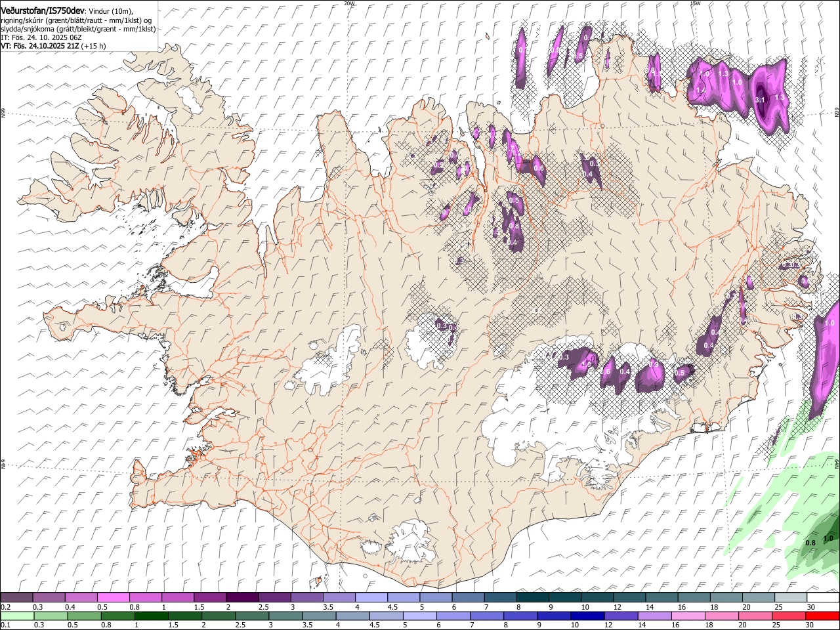
Task: Select violet rain swatch between 12 and 14
Action: tap(621, 616)
